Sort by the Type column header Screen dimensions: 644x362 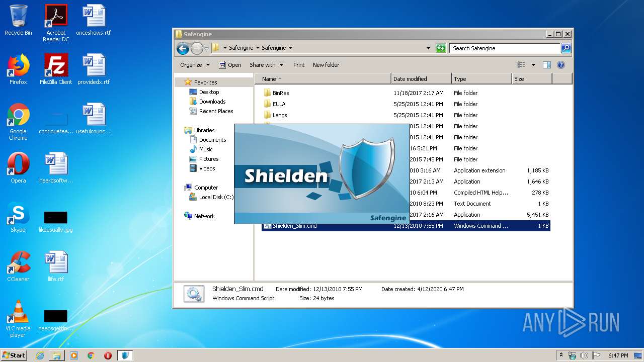coord(481,79)
